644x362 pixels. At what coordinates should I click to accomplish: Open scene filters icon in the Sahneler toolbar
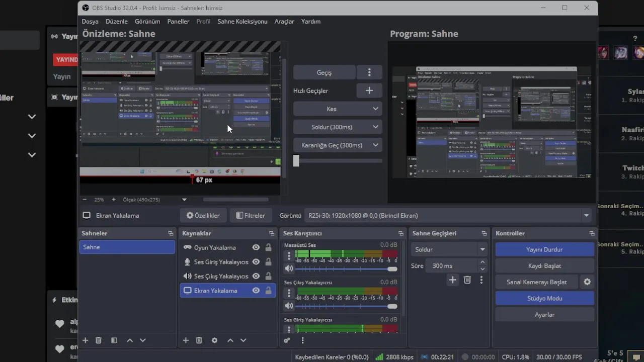click(114, 340)
